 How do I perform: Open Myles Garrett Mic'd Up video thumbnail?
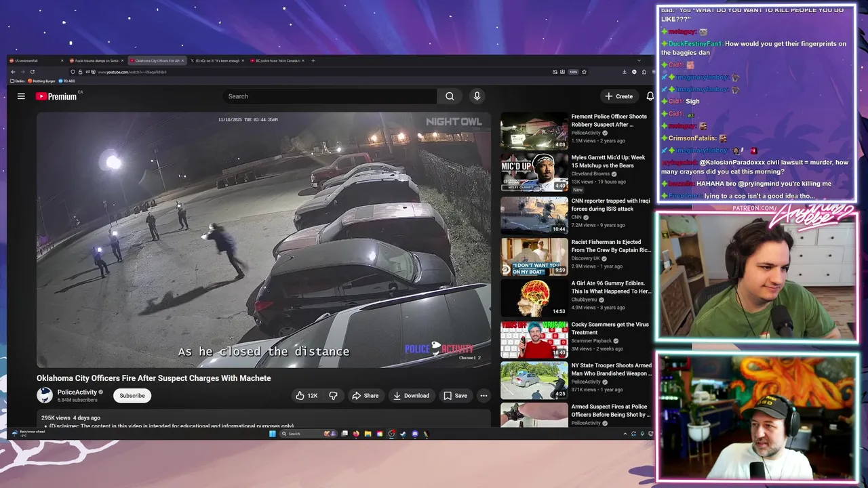tap(534, 172)
